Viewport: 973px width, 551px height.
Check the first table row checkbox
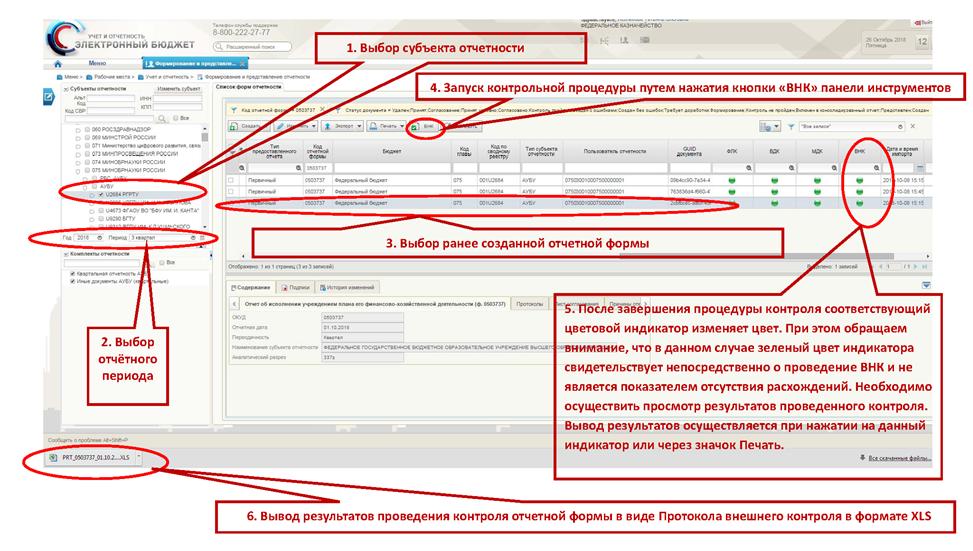(231, 179)
